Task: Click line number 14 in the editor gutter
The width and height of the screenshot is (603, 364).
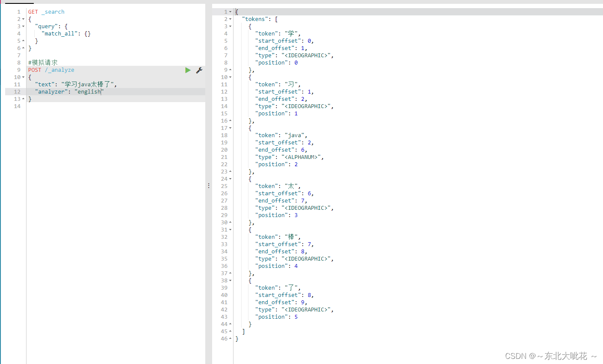Action: coord(17,106)
